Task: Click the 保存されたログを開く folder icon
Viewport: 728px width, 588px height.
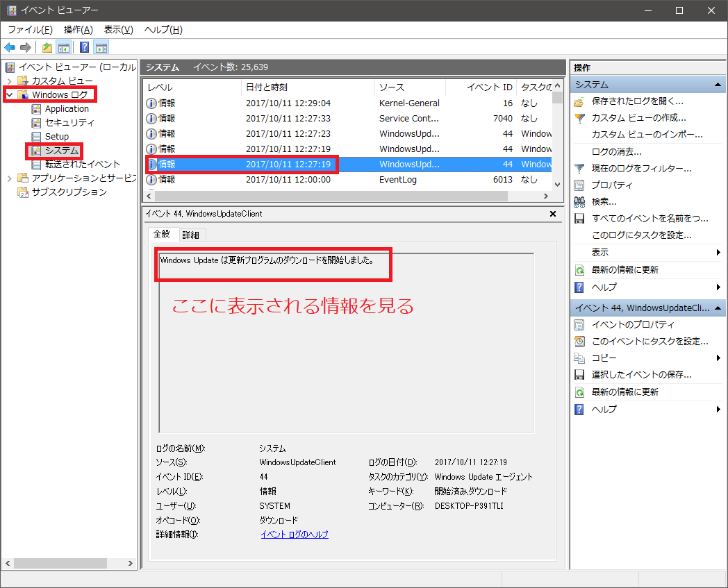Action: click(579, 101)
